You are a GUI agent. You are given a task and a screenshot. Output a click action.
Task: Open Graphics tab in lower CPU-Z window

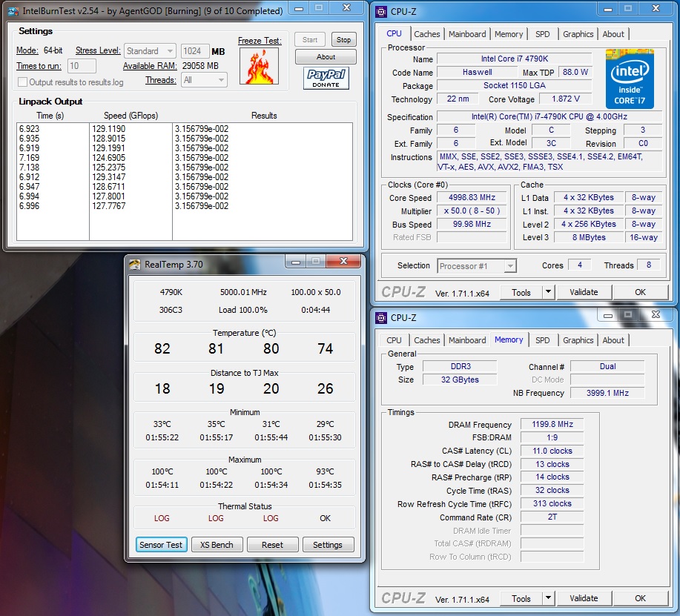tap(578, 340)
